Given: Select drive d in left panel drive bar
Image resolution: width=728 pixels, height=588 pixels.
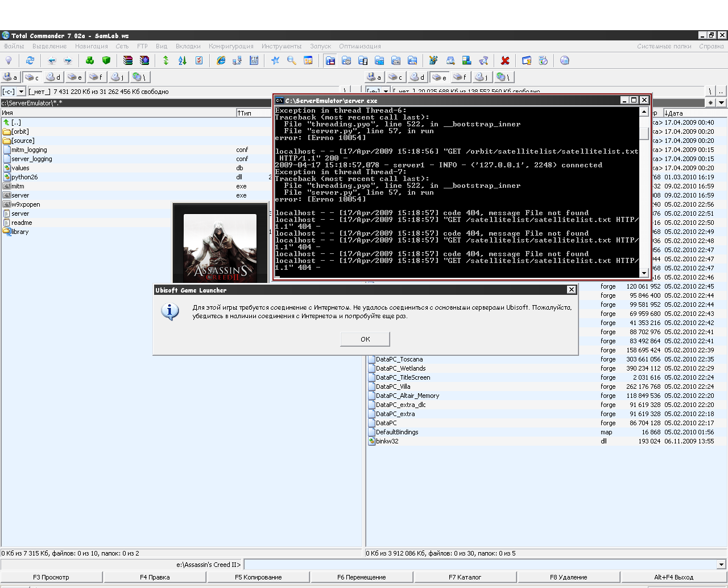Looking at the screenshot, I should tap(53, 77).
